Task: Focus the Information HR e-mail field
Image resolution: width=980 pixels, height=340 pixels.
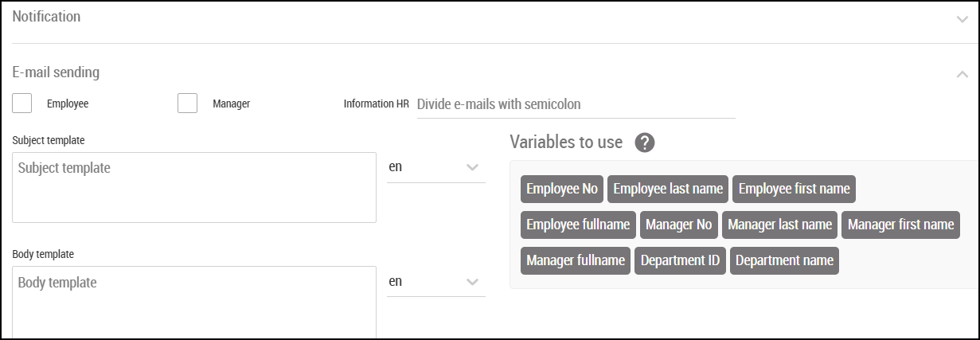Action: pyautogui.click(x=575, y=104)
